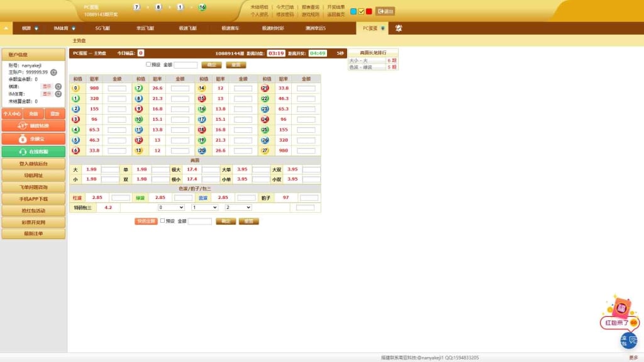The width and height of the screenshot is (644, 362).
Task: Select number ball 19
Action: point(202,140)
